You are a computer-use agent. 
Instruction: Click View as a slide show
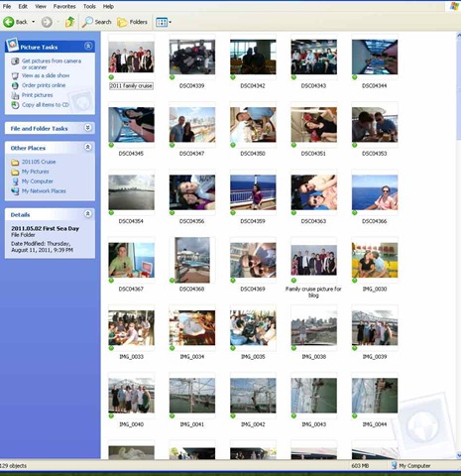pyautogui.click(x=46, y=75)
